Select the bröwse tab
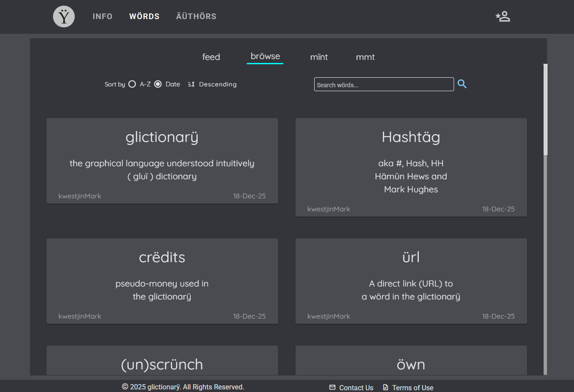This screenshot has height=392, width=574. [x=265, y=56]
